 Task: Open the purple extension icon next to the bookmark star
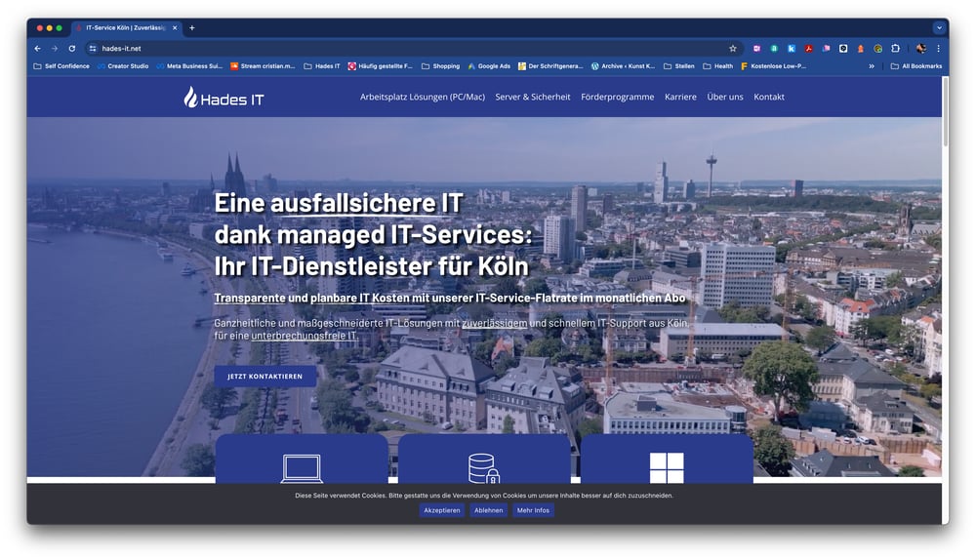point(757,49)
